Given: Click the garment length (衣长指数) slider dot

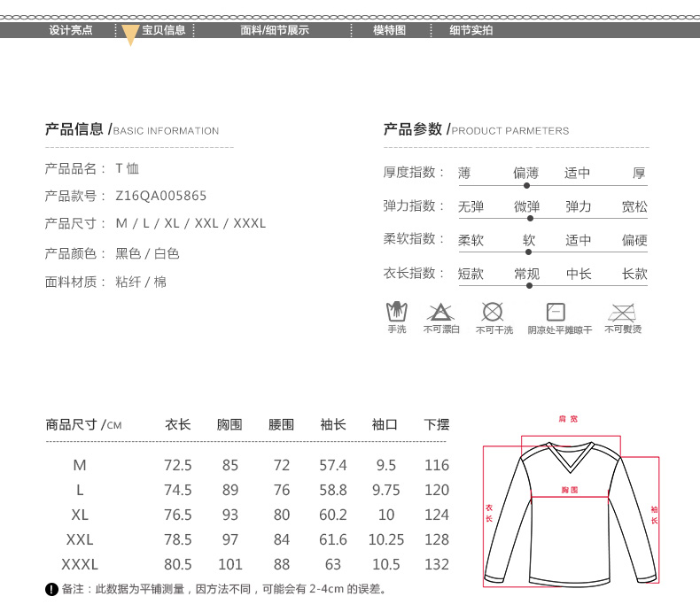Looking at the screenshot, I should (529, 285).
